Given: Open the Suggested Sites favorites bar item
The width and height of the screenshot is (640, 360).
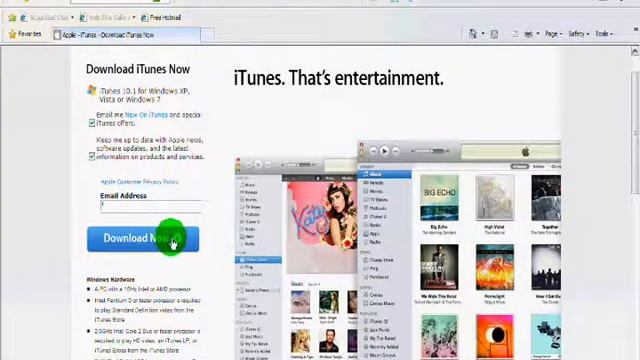Looking at the screenshot, I should tap(47, 18).
